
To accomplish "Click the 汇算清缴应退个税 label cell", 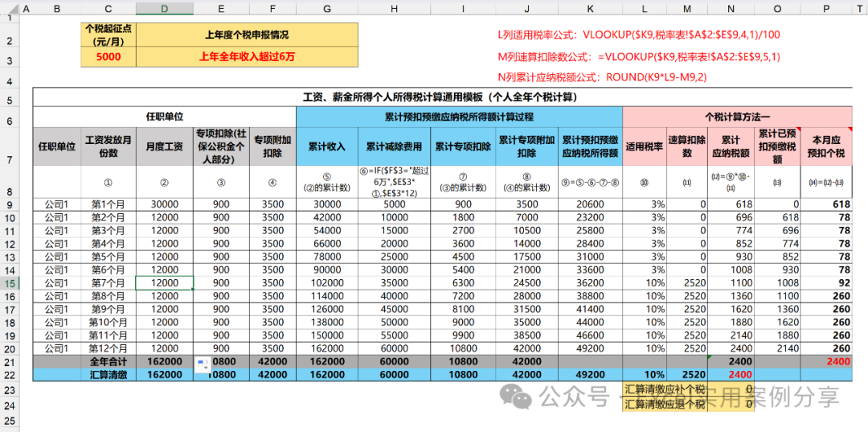I will 665,404.
